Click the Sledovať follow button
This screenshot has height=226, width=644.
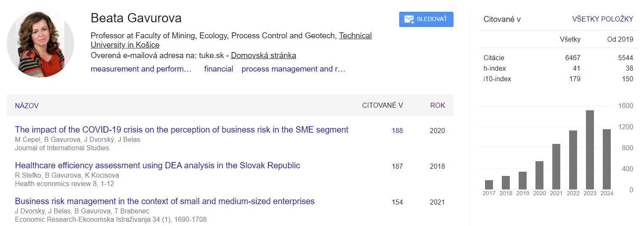(426, 19)
